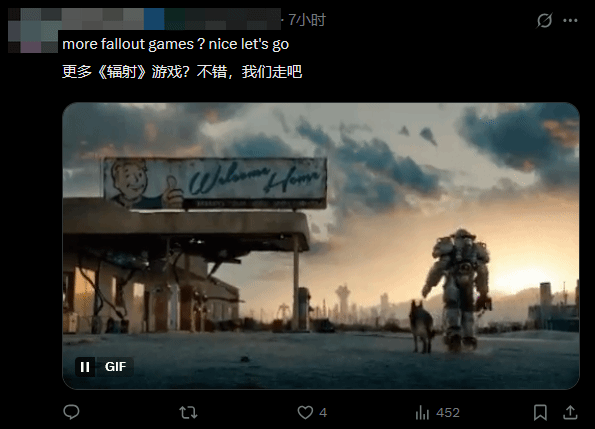View post analytics bar chart icon

point(422,412)
